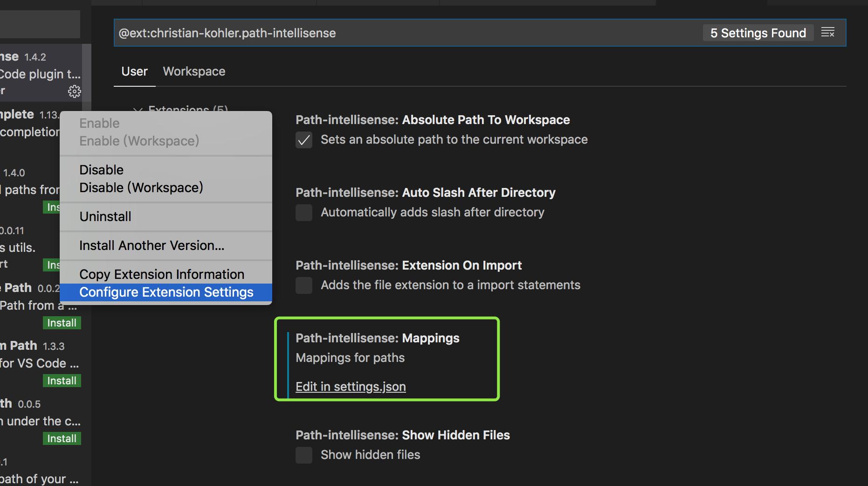Select the User settings tab
868x486 pixels.
click(x=135, y=71)
